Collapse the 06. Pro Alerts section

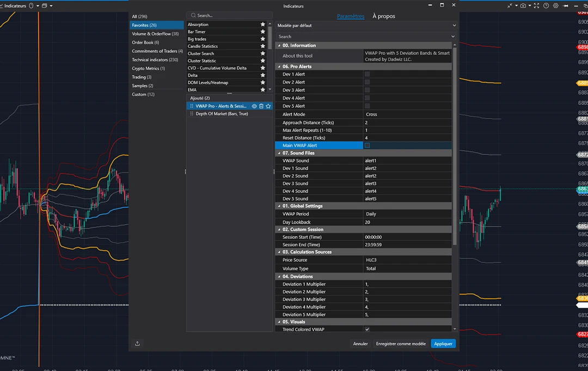(x=279, y=66)
